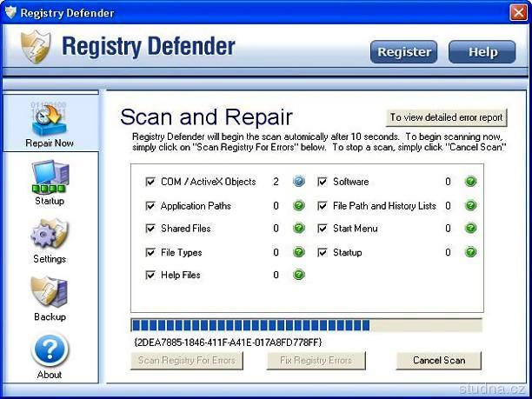Click the Application Paths green status icon
532x399 pixels.
298,206
